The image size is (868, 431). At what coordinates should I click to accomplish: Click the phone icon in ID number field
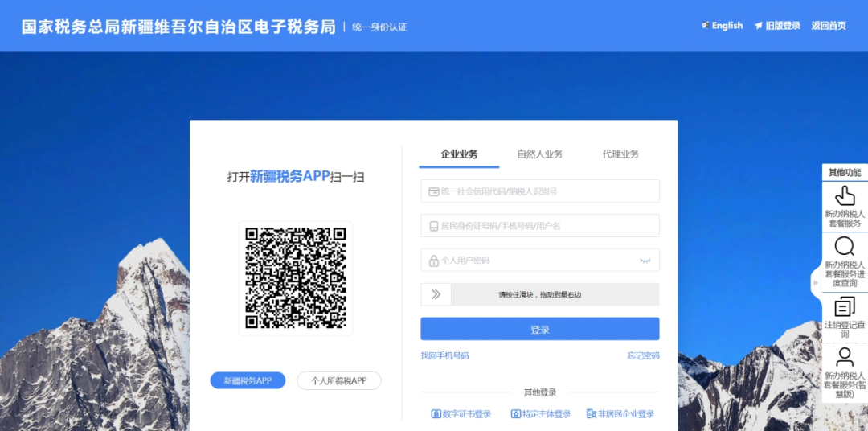coord(433,226)
